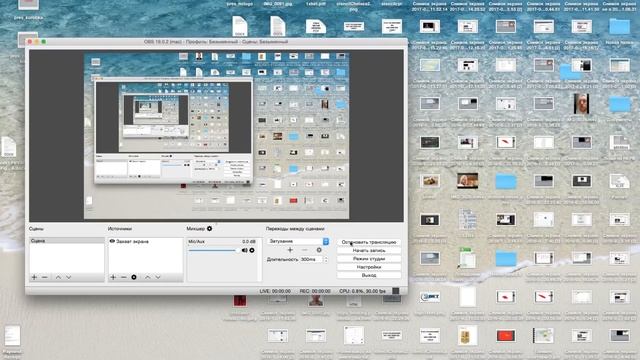Screen dimensions: 640x360
Task: Open Настройки settings button
Action: point(369,267)
